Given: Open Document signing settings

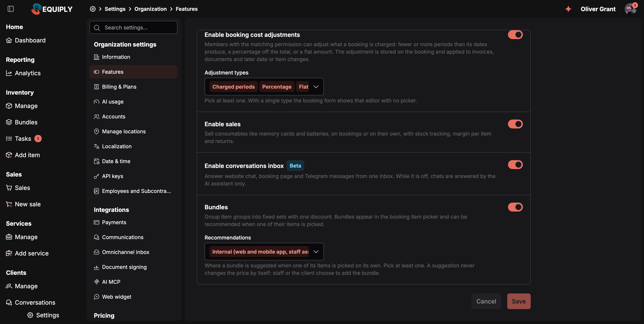Looking at the screenshot, I should pyautogui.click(x=133, y=267).
